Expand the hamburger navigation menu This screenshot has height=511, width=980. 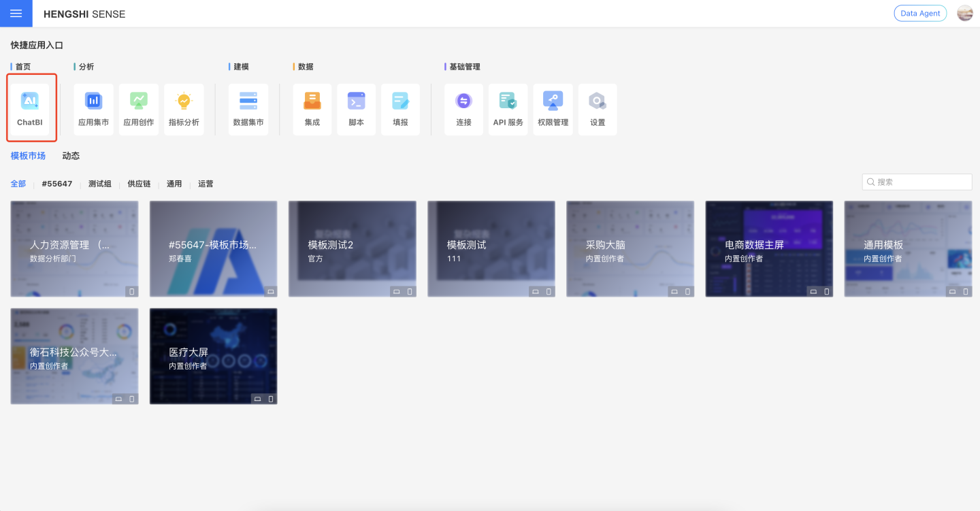[x=16, y=14]
